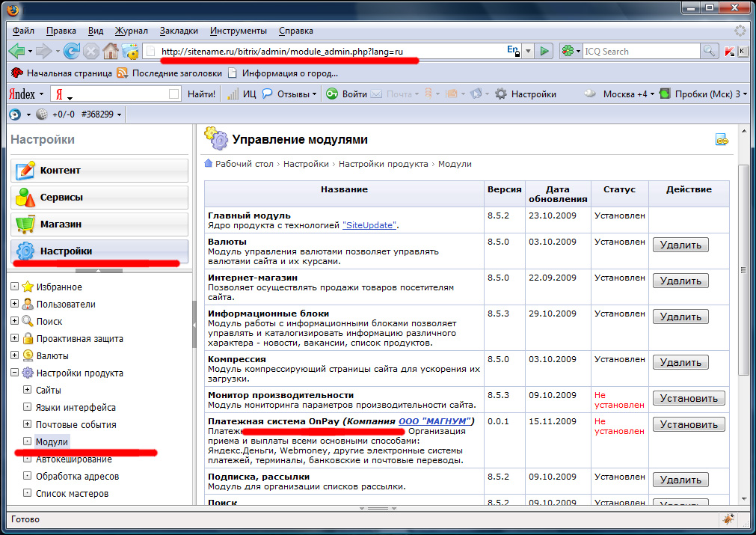Click the Reload page icon
The image size is (756, 535).
(x=72, y=51)
